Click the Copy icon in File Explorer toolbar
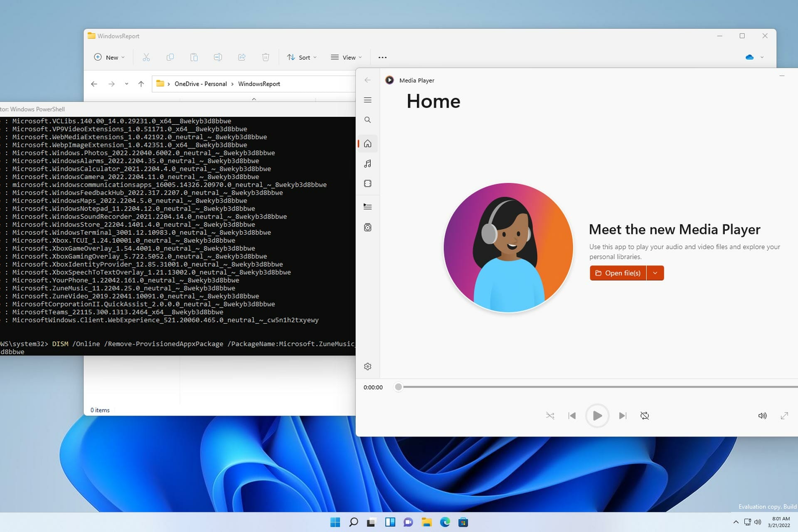Image resolution: width=798 pixels, height=532 pixels. 170,57
